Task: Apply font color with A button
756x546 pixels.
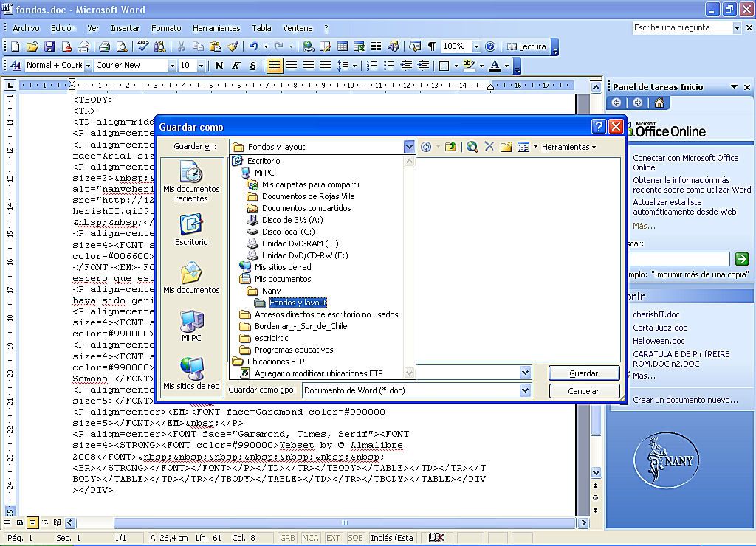Action: click(x=495, y=66)
